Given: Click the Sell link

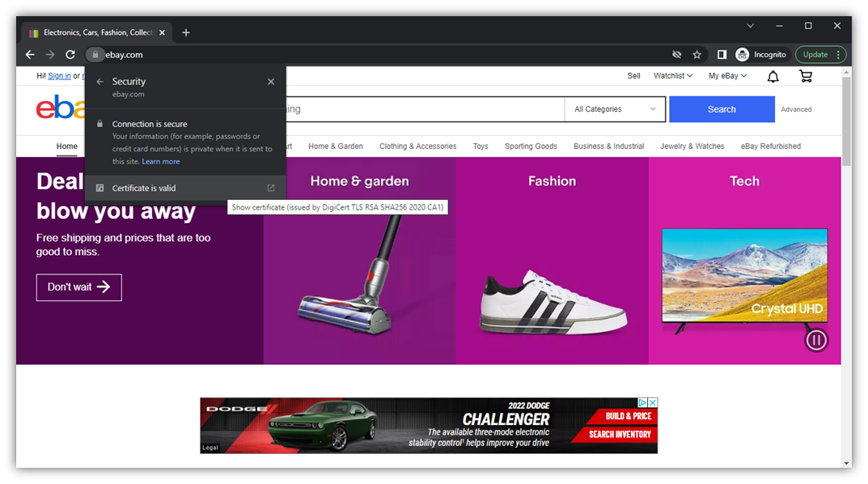Looking at the screenshot, I should [634, 76].
